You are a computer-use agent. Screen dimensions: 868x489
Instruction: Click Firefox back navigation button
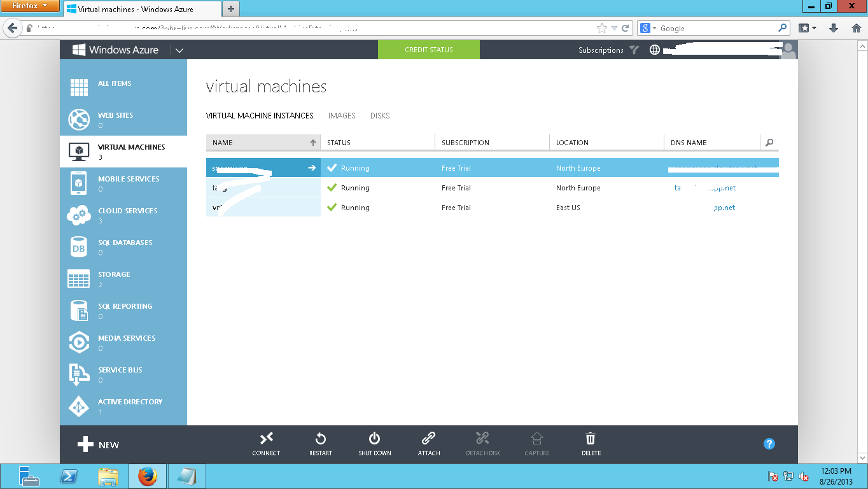12,28
